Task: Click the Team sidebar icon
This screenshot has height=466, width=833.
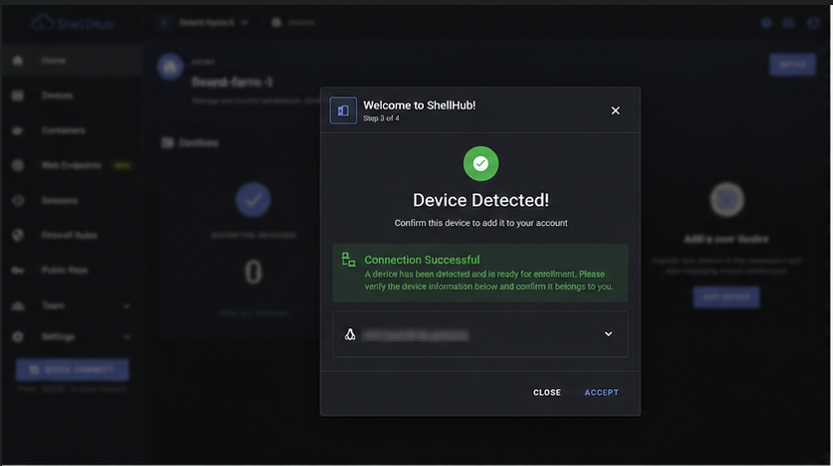Action: coord(18,306)
